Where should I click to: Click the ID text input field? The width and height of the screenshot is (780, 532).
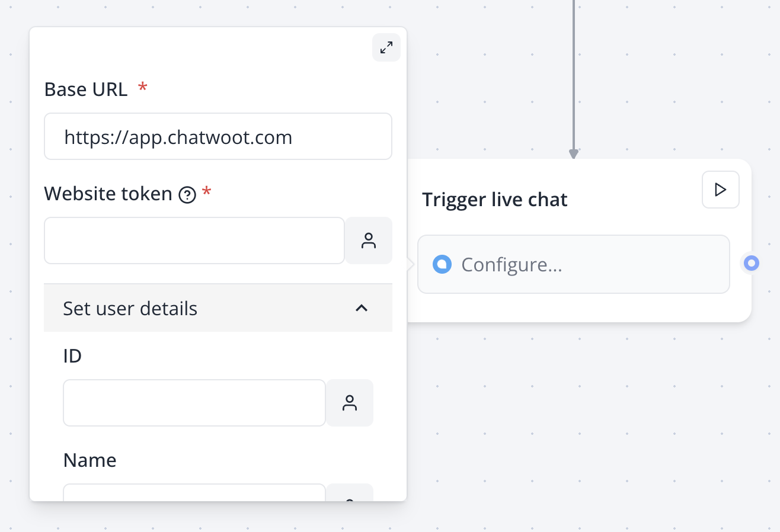pyautogui.click(x=194, y=403)
